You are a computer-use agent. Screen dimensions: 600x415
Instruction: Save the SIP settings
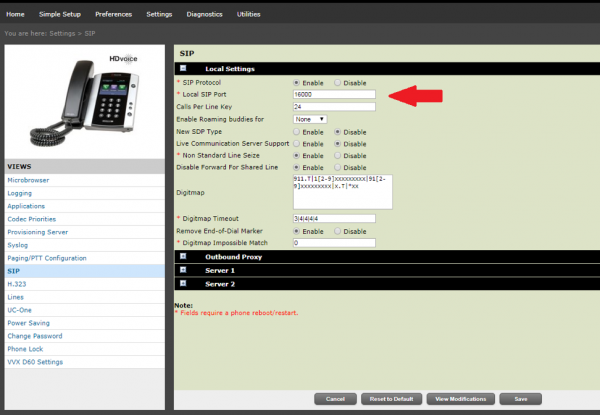(521, 399)
